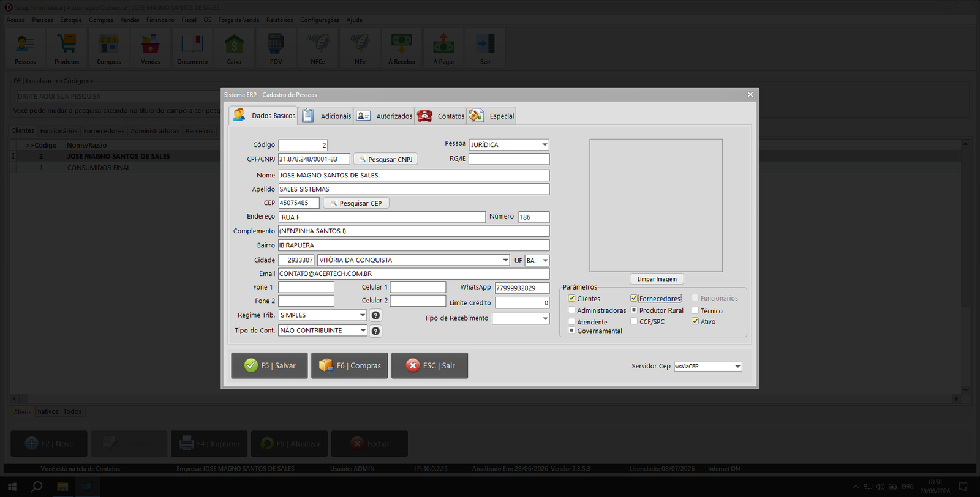
Task: Open the Orçamento toolbar icon
Action: tap(192, 47)
